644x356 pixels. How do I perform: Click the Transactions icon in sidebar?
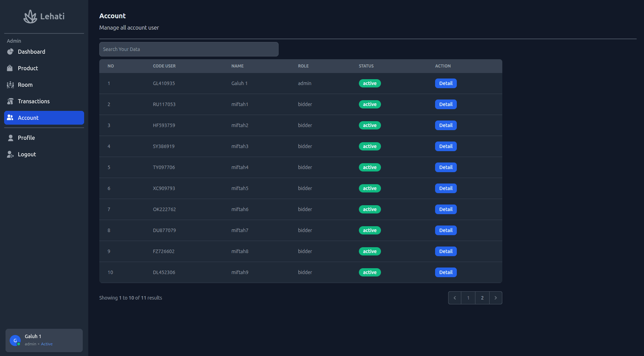click(10, 101)
